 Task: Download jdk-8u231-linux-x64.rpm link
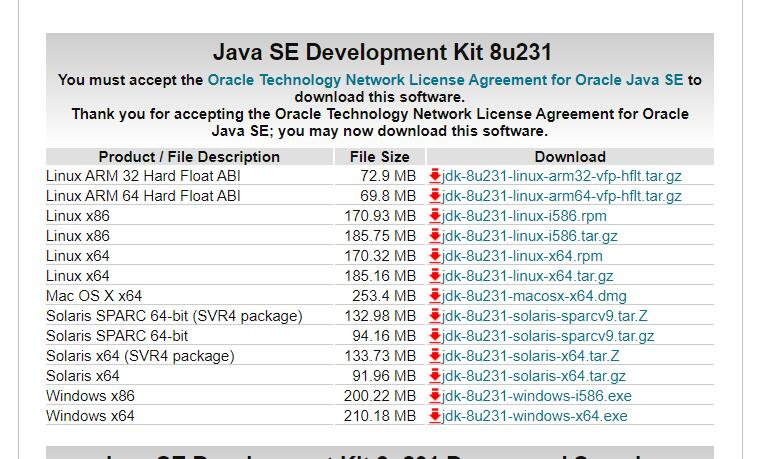[x=522, y=256]
